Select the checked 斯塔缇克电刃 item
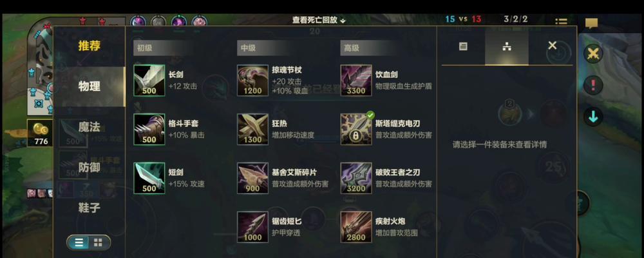The width and height of the screenshot is (644, 258). pos(356,129)
